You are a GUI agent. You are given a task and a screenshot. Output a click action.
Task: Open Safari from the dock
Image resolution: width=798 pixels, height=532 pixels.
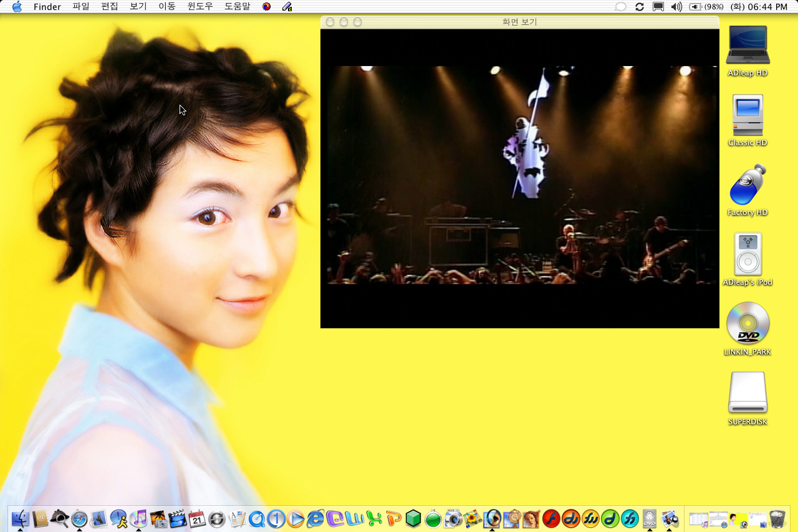click(x=79, y=518)
